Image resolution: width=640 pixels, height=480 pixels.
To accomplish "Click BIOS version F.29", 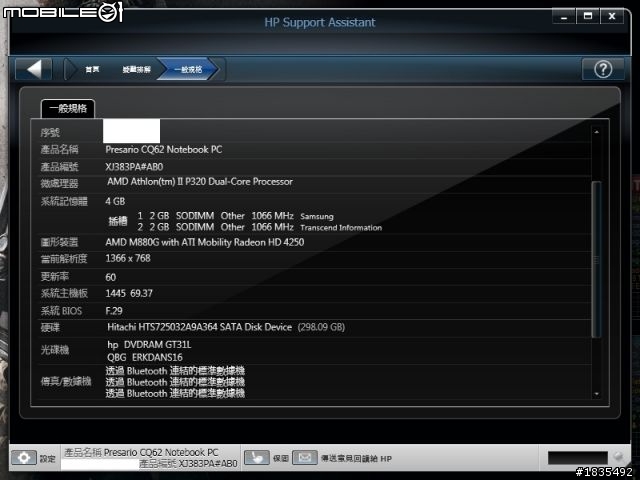I will pyautogui.click(x=114, y=311).
